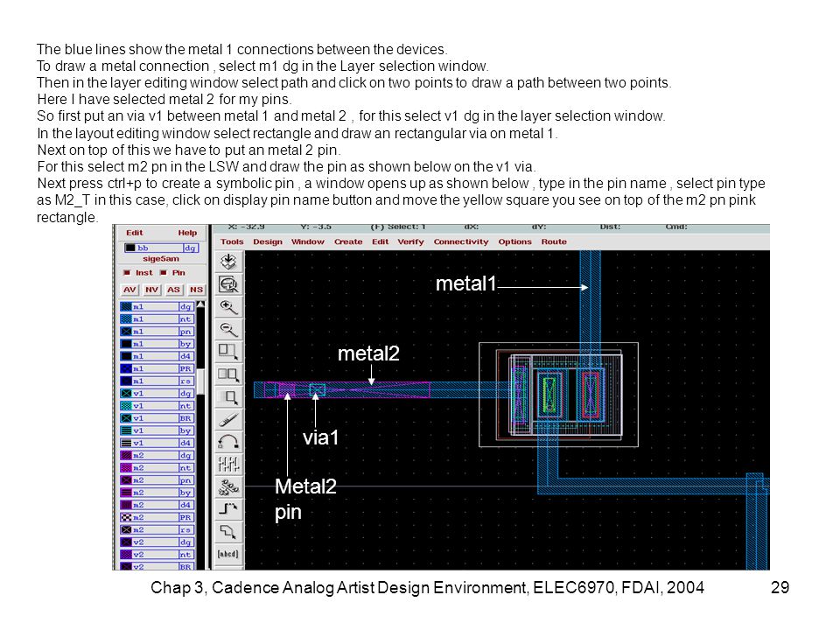
Task: Open the Window menu
Action: 307,241
